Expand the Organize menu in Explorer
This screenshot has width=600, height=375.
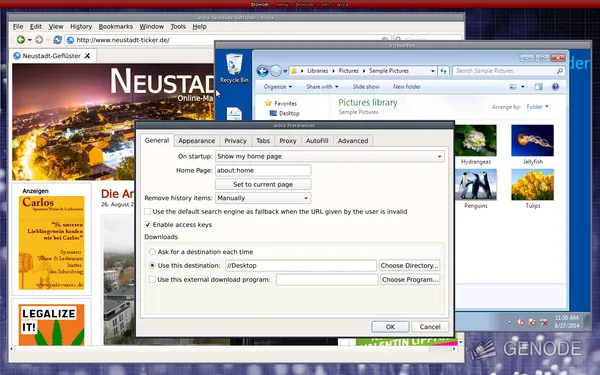tap(278, 87)
